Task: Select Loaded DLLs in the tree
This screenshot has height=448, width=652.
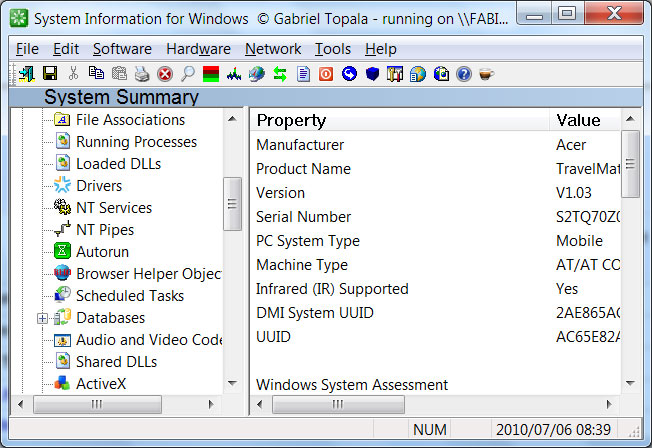Action: (x=119, y=164)
